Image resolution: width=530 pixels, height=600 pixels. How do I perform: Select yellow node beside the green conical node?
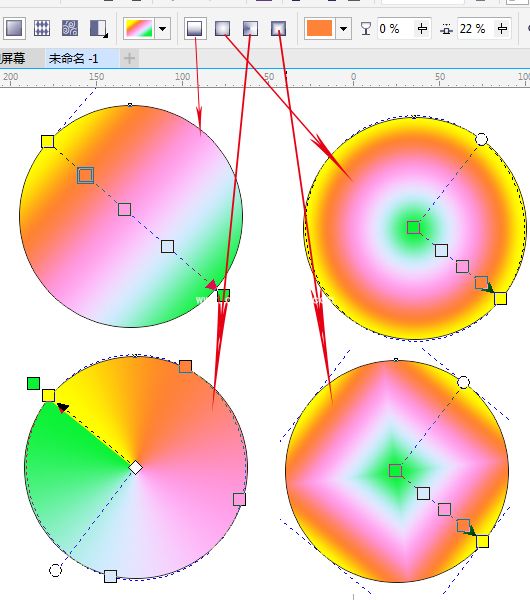click(48, 395)
